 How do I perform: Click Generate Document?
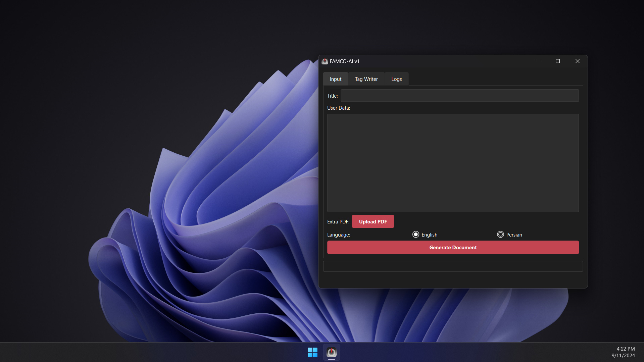click(x=453, y=248)
